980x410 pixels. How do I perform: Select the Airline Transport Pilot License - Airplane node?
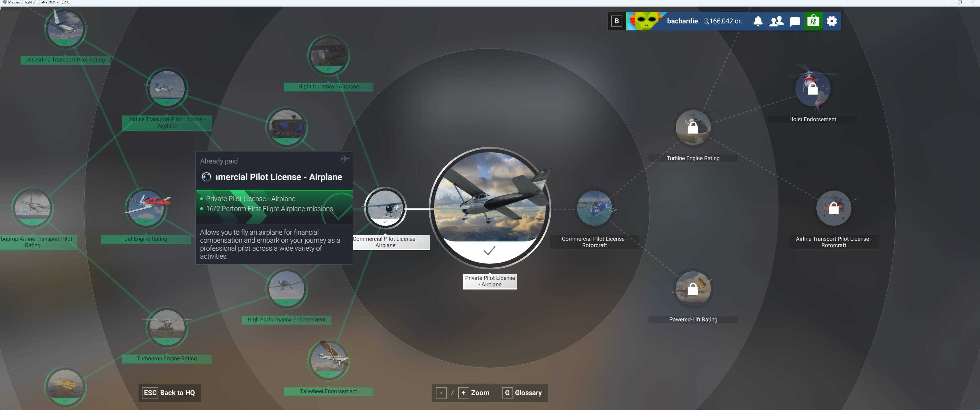(167, 88)
